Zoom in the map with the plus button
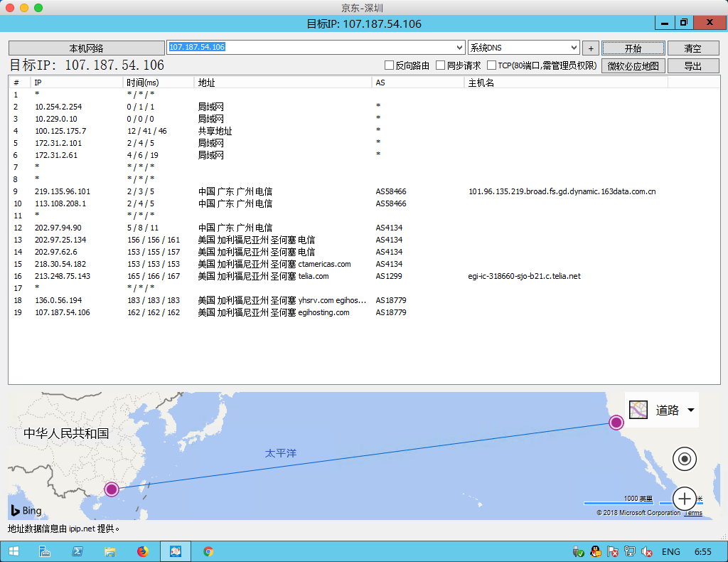 [684, 498]
